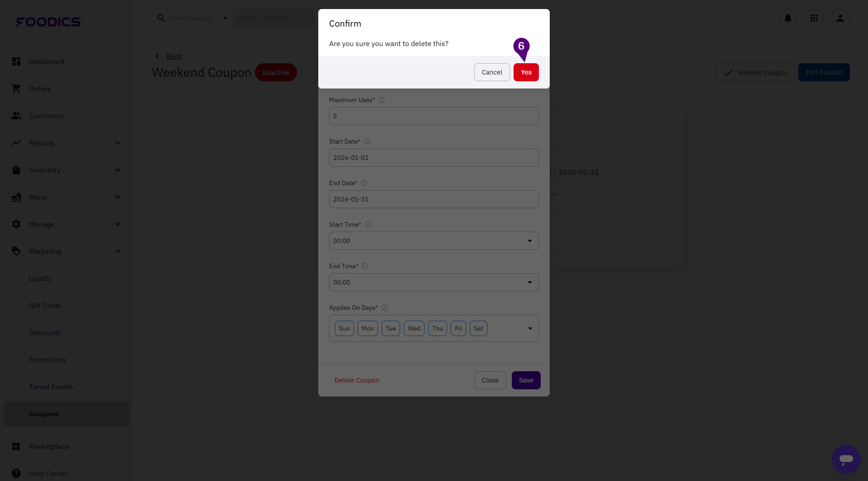Click the Applies On Days info icon
Screen dimensions: 868x481
pyautogui.click(x=385, y=308)
